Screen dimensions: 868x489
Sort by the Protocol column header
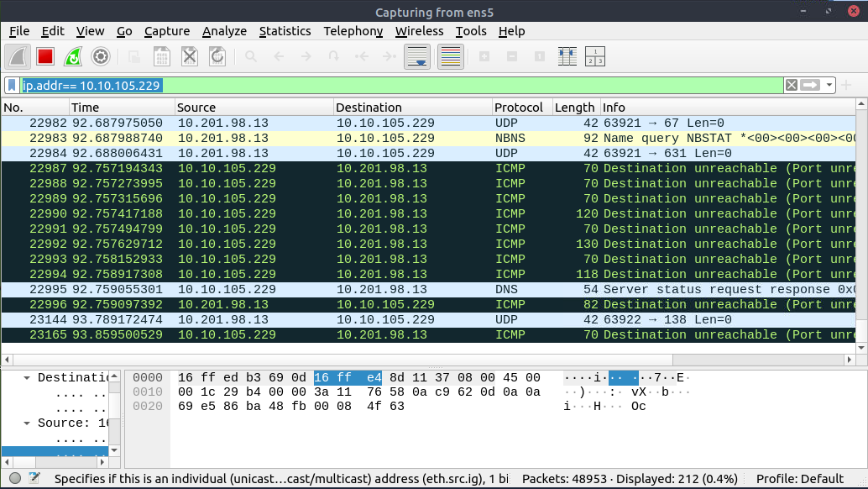pos(523,108)
